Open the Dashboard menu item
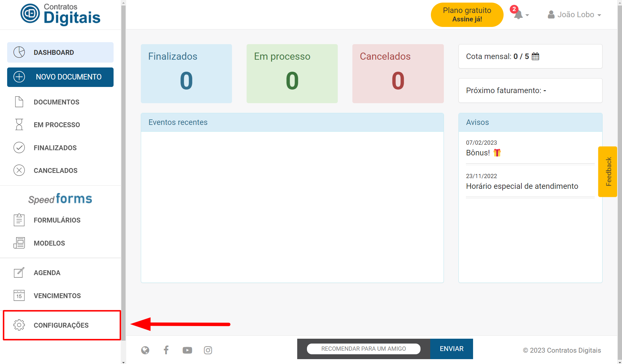Image resolution: width=622 pixels, height=364 pixels. coord(60,52)
